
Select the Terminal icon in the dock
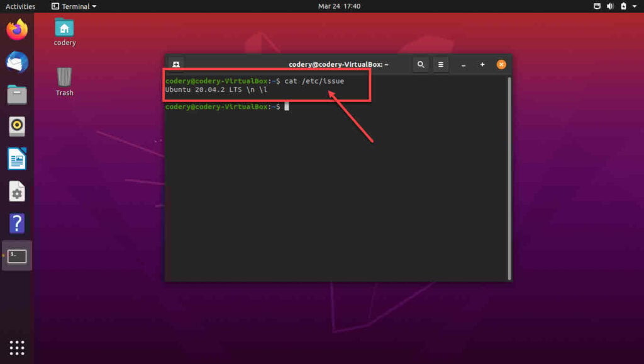point(17,256)
